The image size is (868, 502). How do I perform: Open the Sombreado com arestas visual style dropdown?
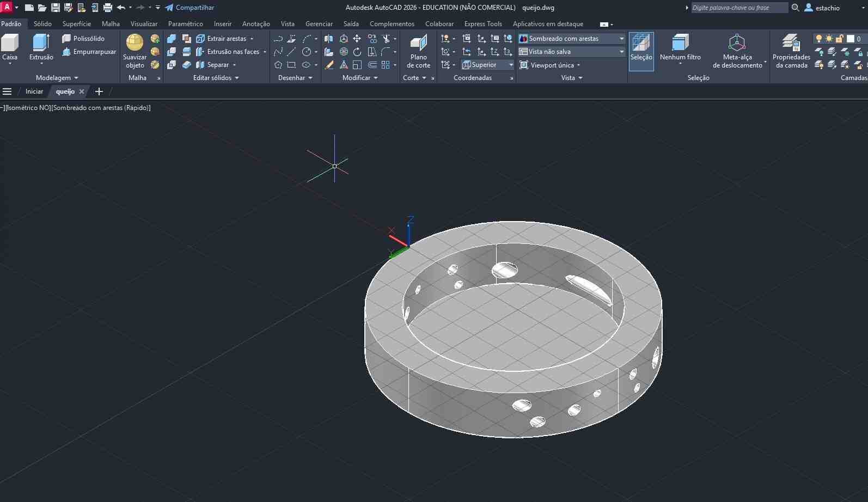pos(571,39)
